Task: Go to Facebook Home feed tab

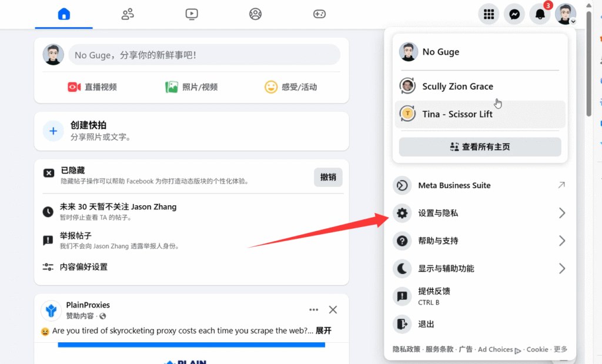Action: click(x=63, y=14)
